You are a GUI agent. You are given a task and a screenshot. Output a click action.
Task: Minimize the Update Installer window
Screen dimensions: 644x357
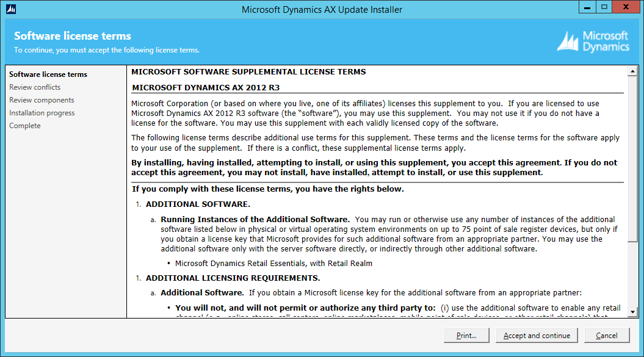tap(587, 8)
